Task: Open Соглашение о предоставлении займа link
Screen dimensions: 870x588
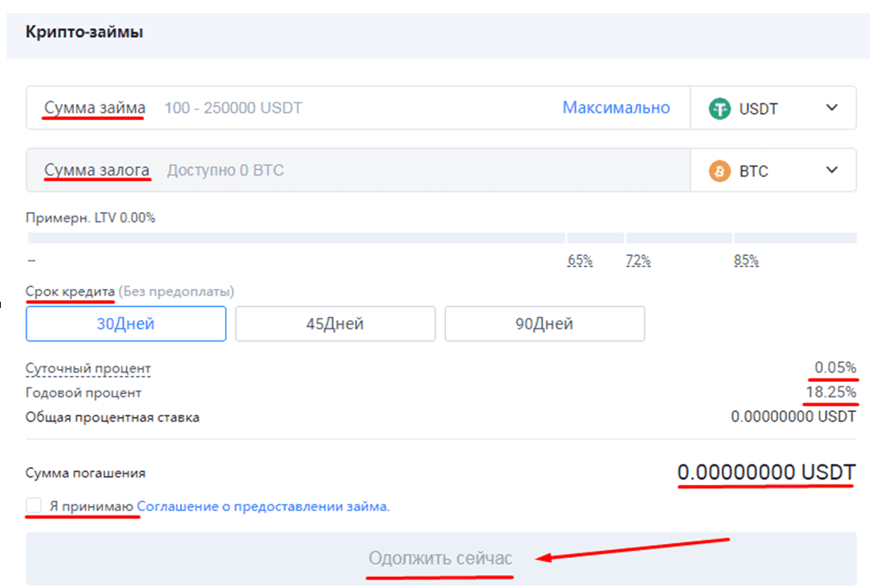Action: click(263, 506)
